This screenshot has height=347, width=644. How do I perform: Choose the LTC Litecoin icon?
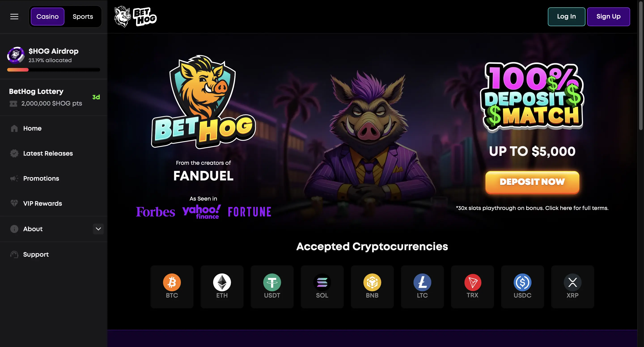point(422,282)
